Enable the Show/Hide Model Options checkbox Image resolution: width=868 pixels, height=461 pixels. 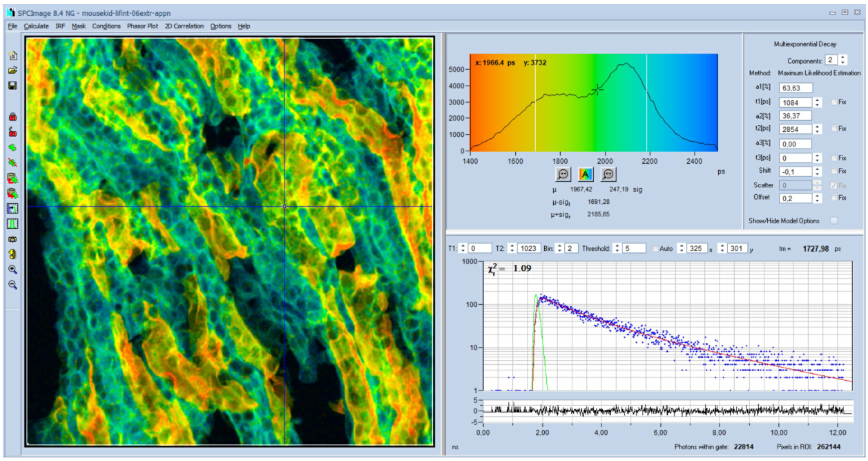click(834, 220)
